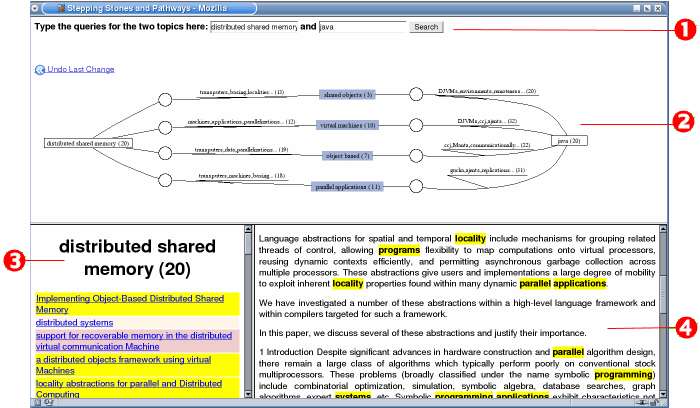
Task: Click circle node between distributed shared memory and object based
Action: coord(165,153)
